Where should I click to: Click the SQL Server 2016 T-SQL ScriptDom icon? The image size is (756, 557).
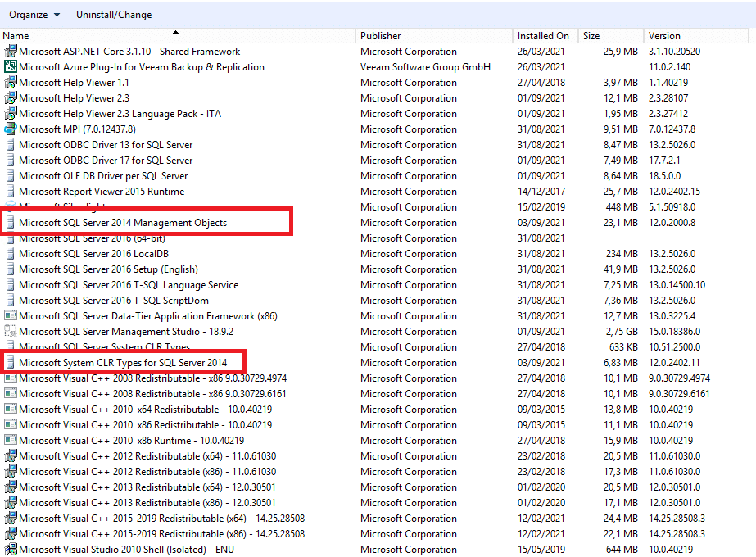click(10, 300)
